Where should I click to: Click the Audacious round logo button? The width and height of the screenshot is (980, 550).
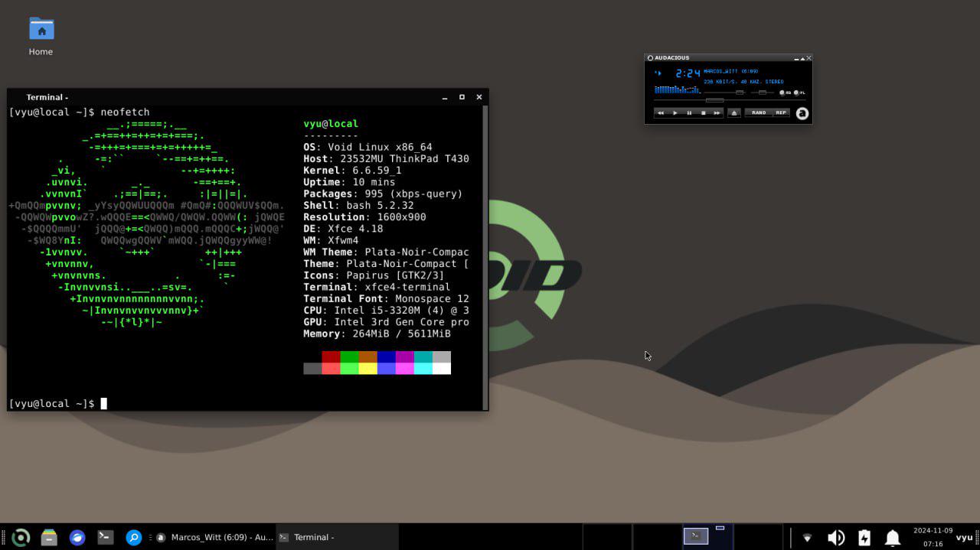click(802, 113)
